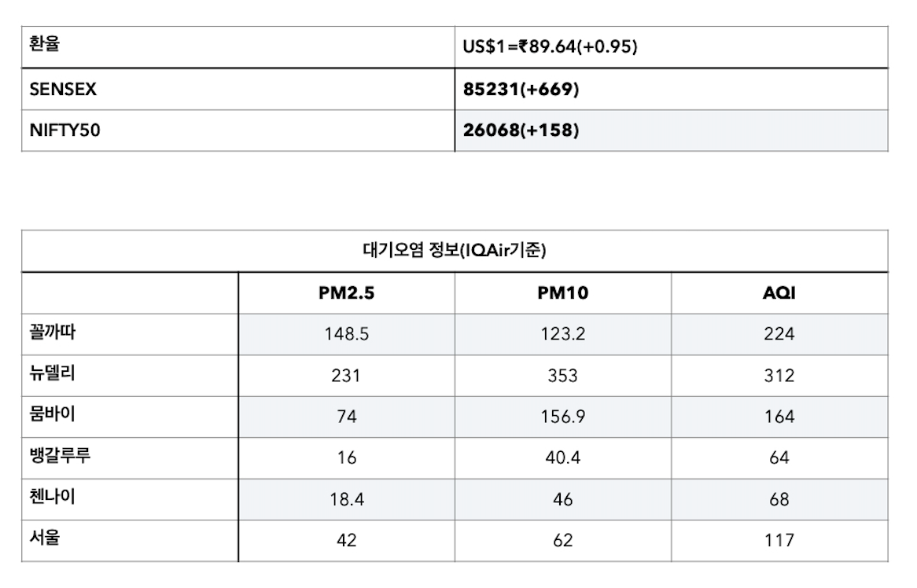
Task: Click the NIFTY50 row label
Action: click(x=64, y=130)
